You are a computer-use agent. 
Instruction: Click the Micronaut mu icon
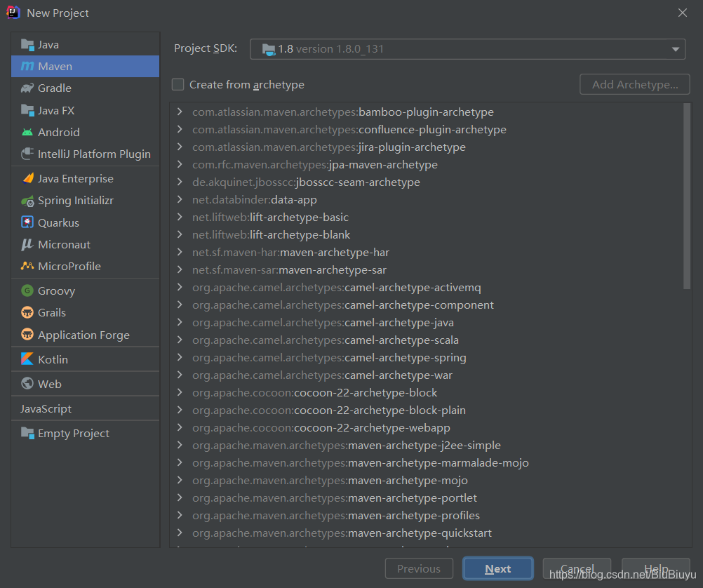pos(27,244)
